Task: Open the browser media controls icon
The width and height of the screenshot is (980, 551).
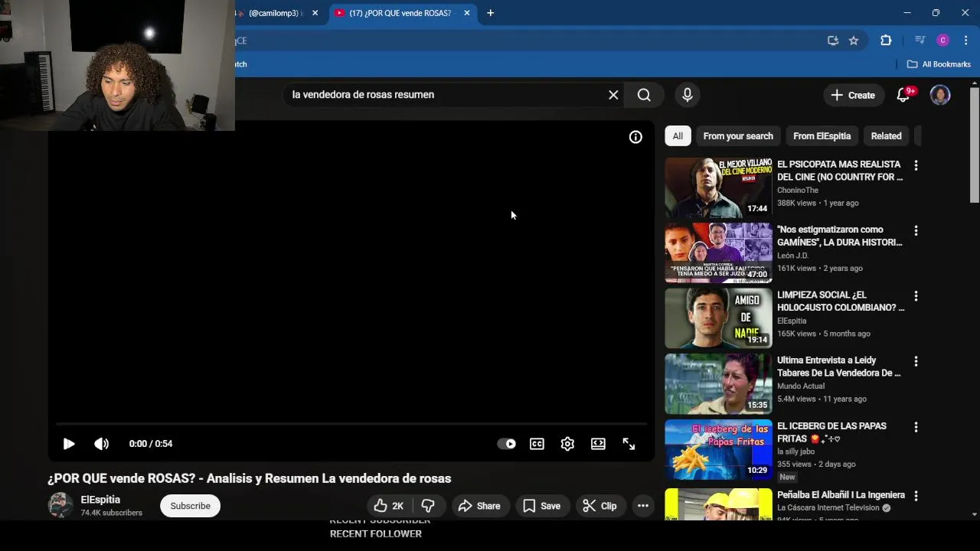Action: click(x=920, y=41)
